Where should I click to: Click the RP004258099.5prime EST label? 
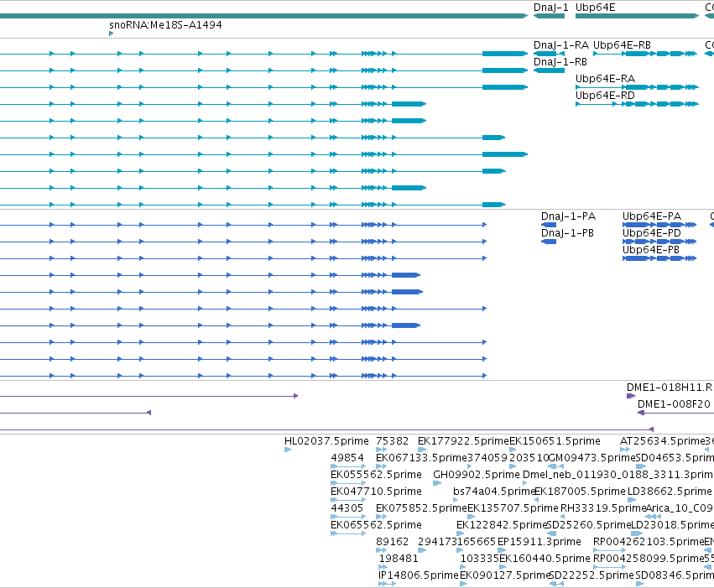649,559
